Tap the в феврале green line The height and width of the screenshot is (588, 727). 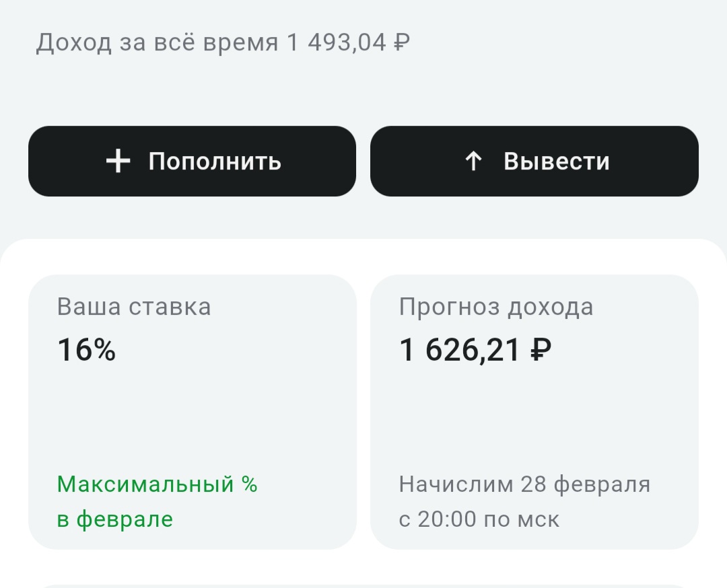click(115, 519)
